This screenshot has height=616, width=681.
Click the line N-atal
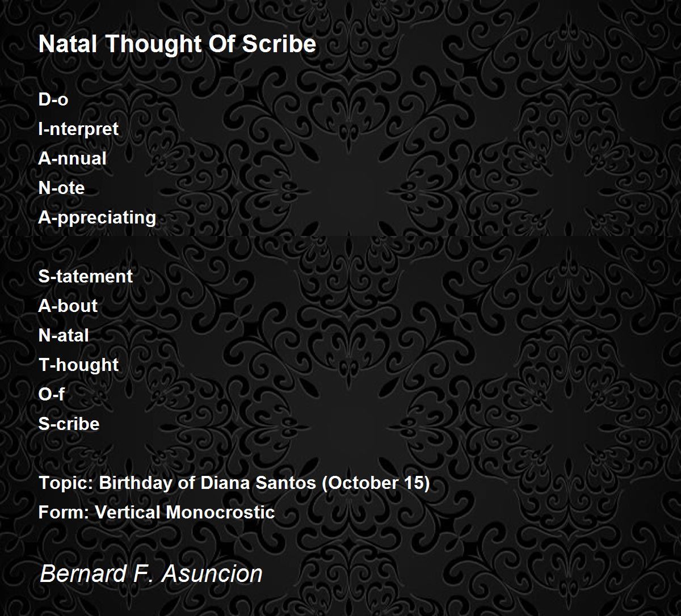pyautogui.click(x=64, y=335)
